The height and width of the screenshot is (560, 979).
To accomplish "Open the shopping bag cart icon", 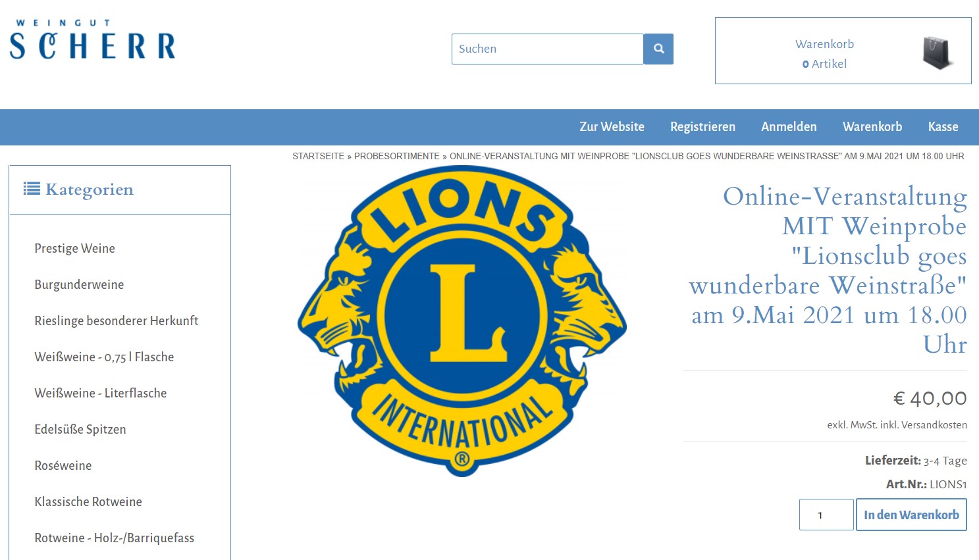I will [x=938, y=53].
